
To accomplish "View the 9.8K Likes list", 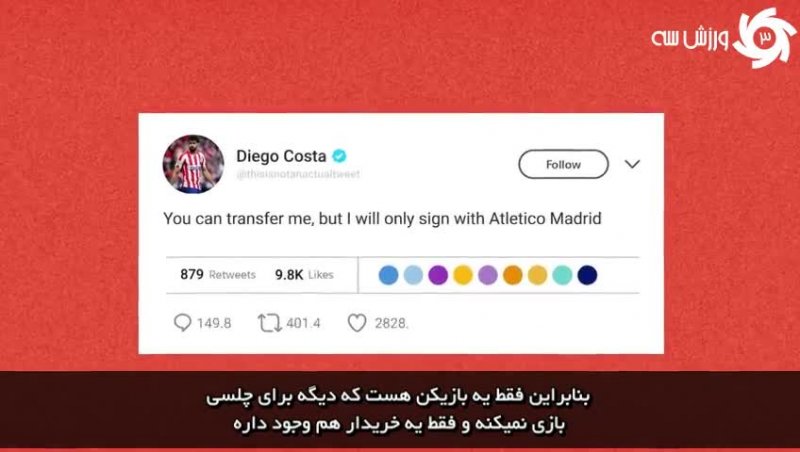I will pos(304,275).
